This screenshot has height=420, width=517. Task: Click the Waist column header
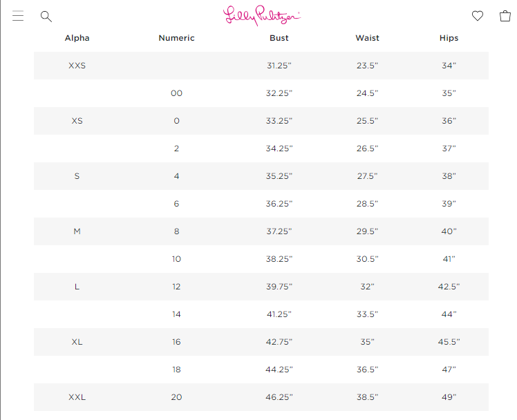click(367, 38)
